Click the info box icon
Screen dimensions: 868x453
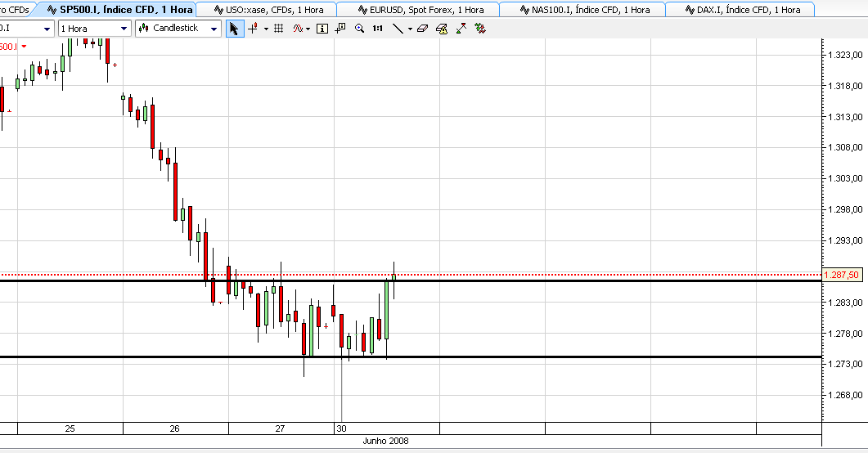[322, 28]
